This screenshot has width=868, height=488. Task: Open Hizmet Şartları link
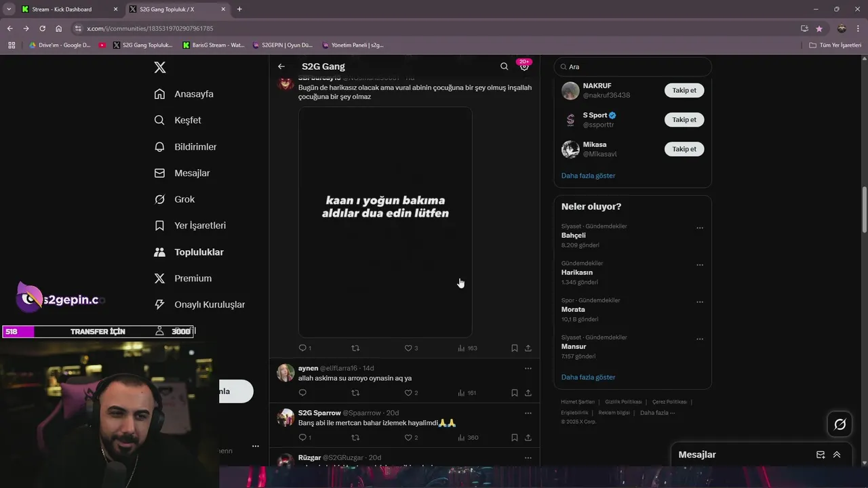[x=578, y=402]
